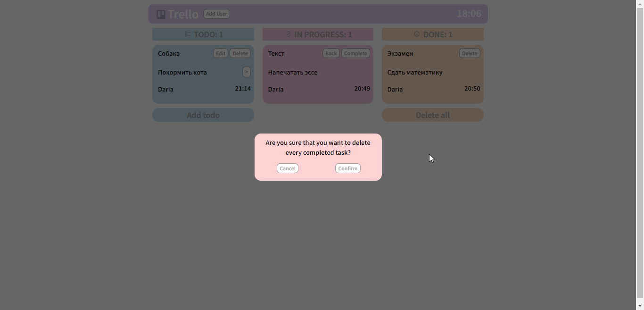Click the IN PROGRESS: 1 column header

(x=318, y=34)
